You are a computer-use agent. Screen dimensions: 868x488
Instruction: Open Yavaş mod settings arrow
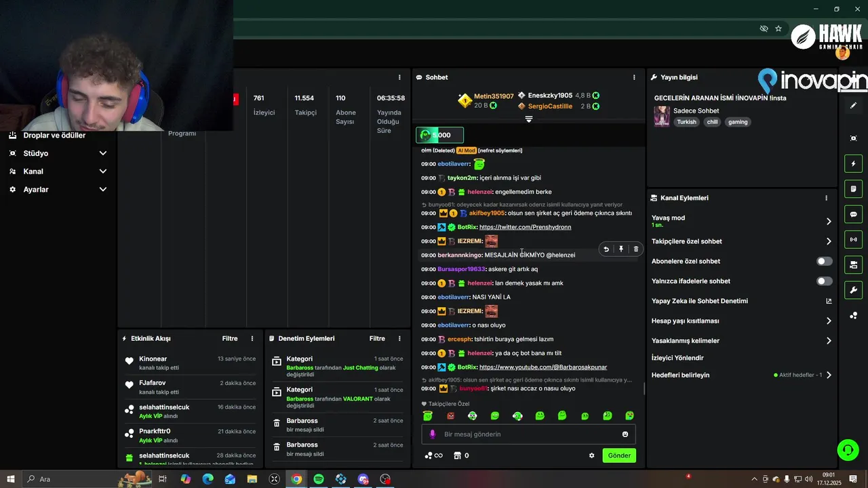coord(829,222)
